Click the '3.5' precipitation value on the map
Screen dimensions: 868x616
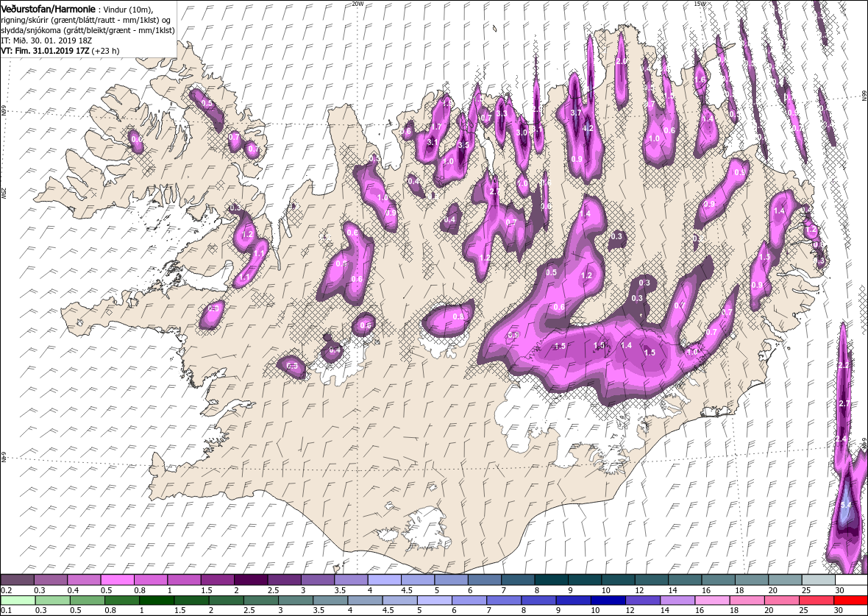[463, 144]
